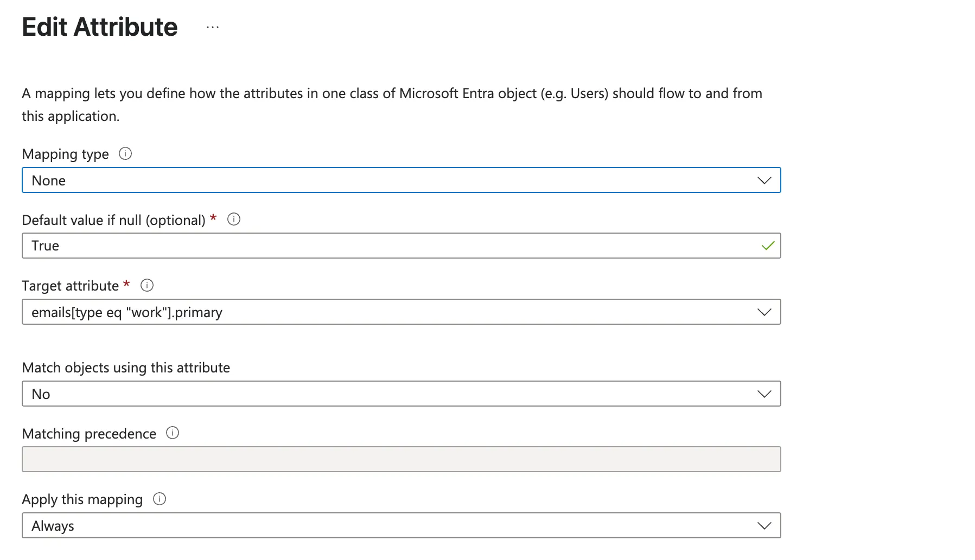This screenshot has width=975, height=560.
Task: Select the emails[type eq "work"].primary value
Action: [x=126, y=312]
